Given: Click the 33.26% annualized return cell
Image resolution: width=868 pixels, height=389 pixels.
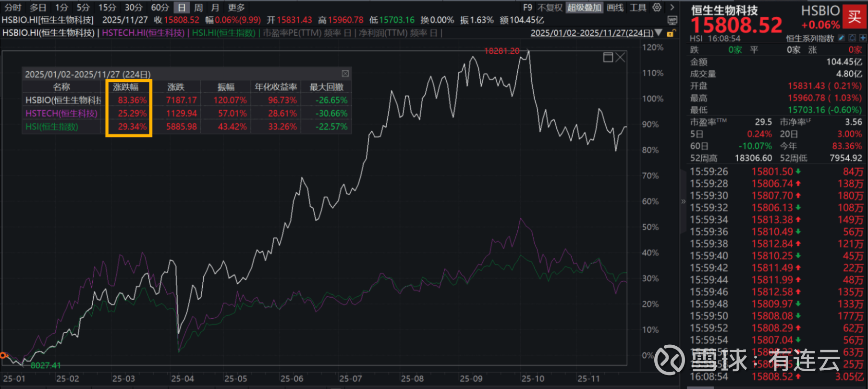Looking at the screenshot, I should [x=282, y=127].
